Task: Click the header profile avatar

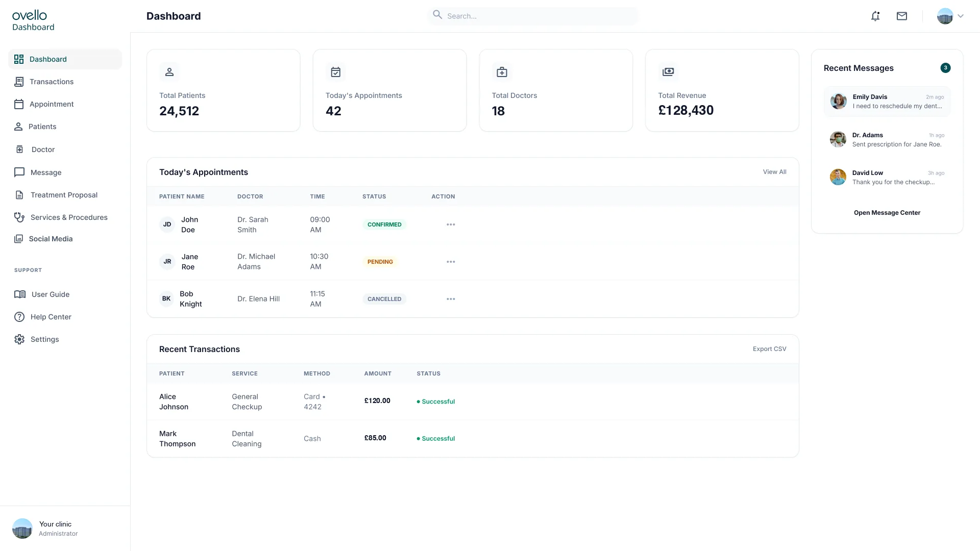Action: tap(945, 16)
